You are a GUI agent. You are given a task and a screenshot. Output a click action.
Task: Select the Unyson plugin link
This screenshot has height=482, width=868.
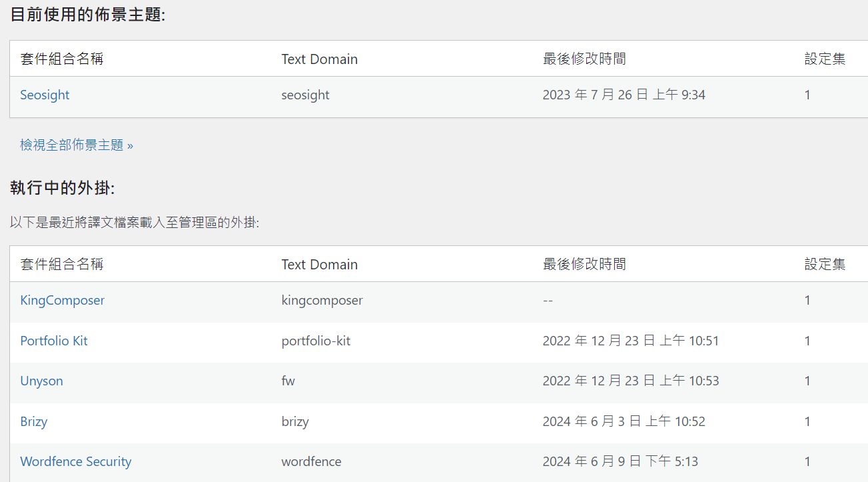tap(41, 381)
